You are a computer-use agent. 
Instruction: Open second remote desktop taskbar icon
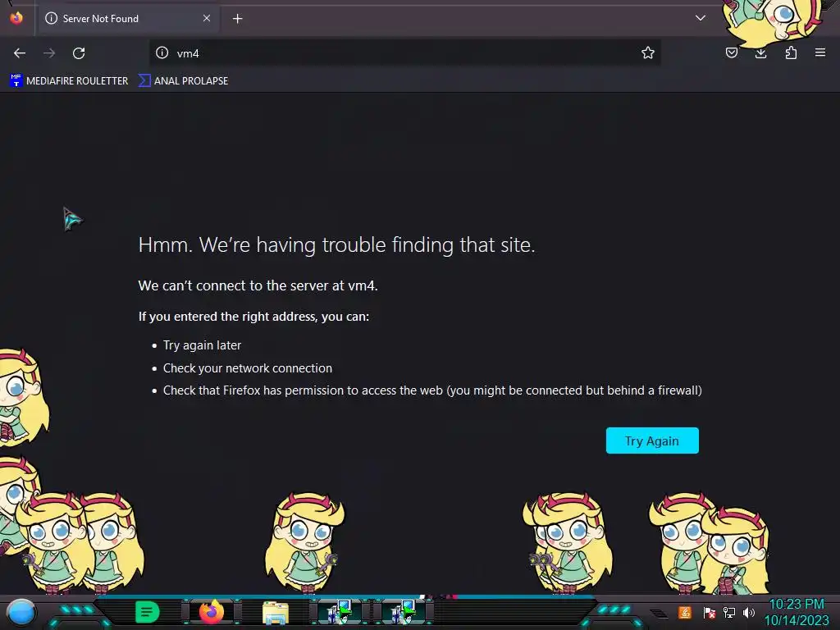[403, 612]
